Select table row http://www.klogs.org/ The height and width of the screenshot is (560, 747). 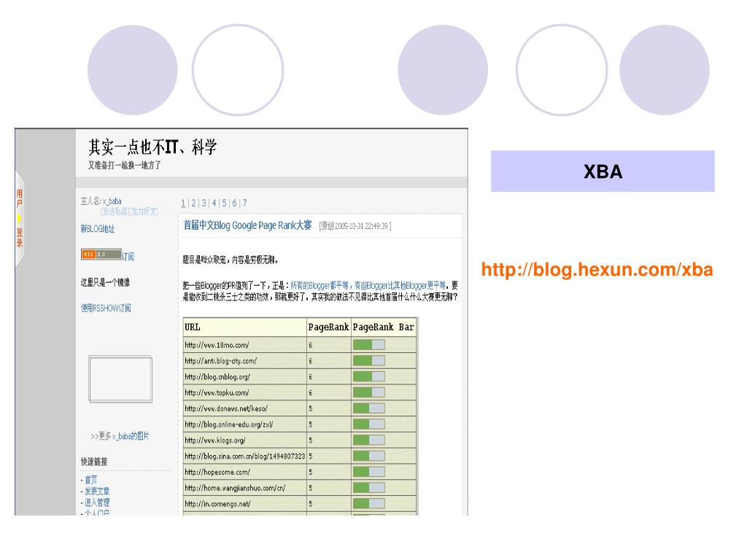[300, 440]
